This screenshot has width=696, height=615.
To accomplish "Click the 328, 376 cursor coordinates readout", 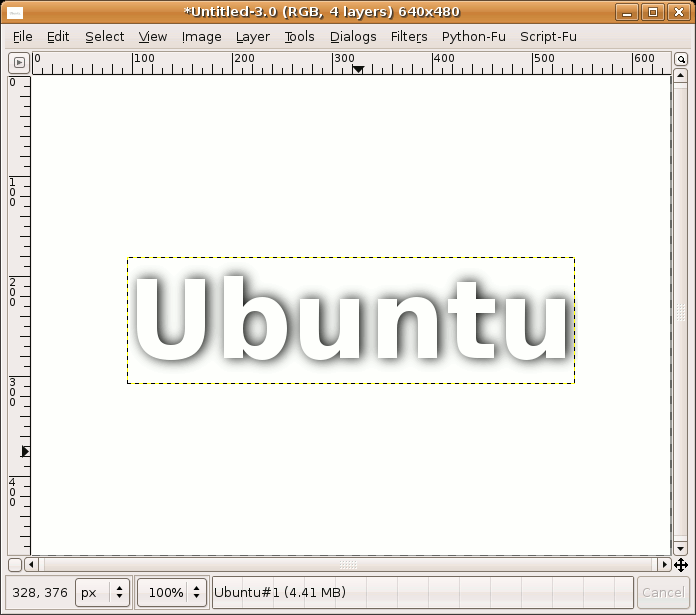I will [x=40, y=592].
